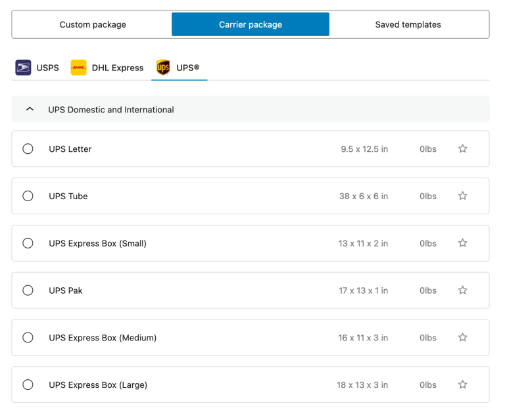This screenshot has width=505, height=420.
Task: Pick UPS Express Box (Large) radio button
Action: (28, 385)
